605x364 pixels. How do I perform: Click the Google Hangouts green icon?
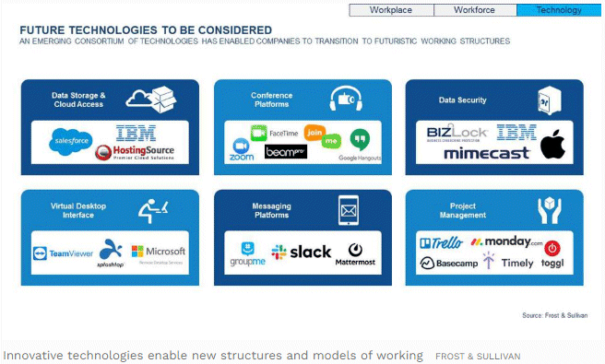[360, 139]
